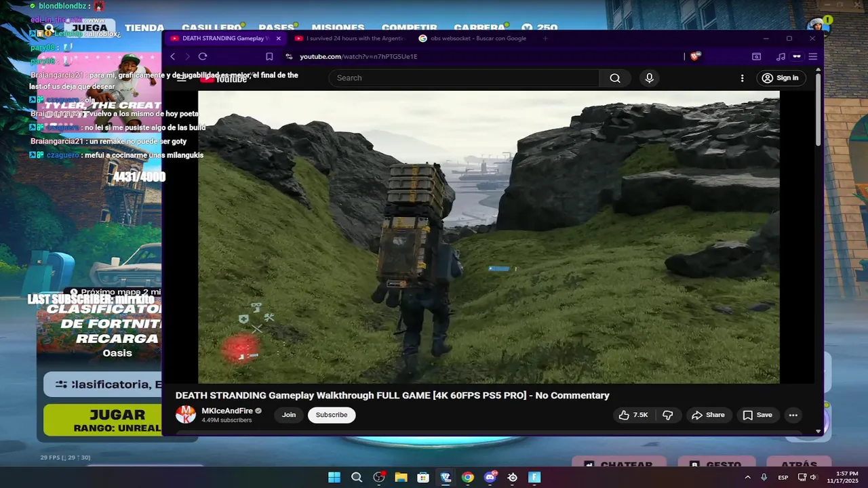Show hidden system tray icons
This screenshot has height=488, width=868.
point(748,477)
